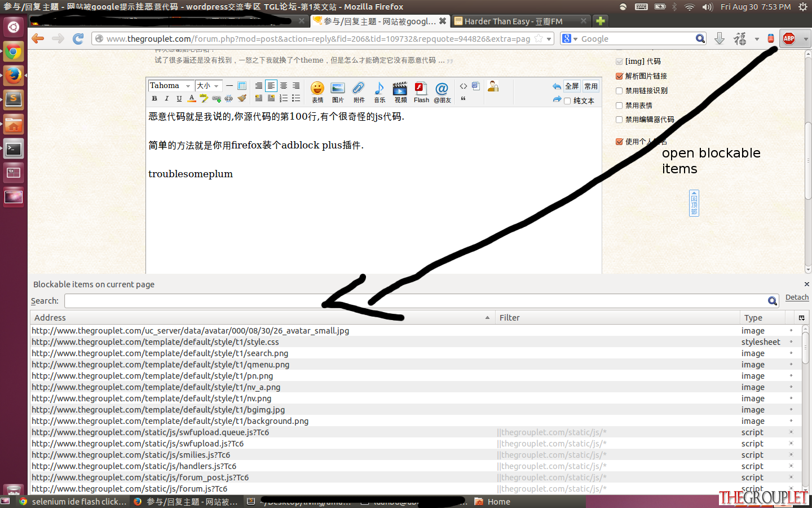Viewport: 812px width, 508px height.
Task: Click 常用 common mode button
Action: pyautogui.click(x=591, y=86)
